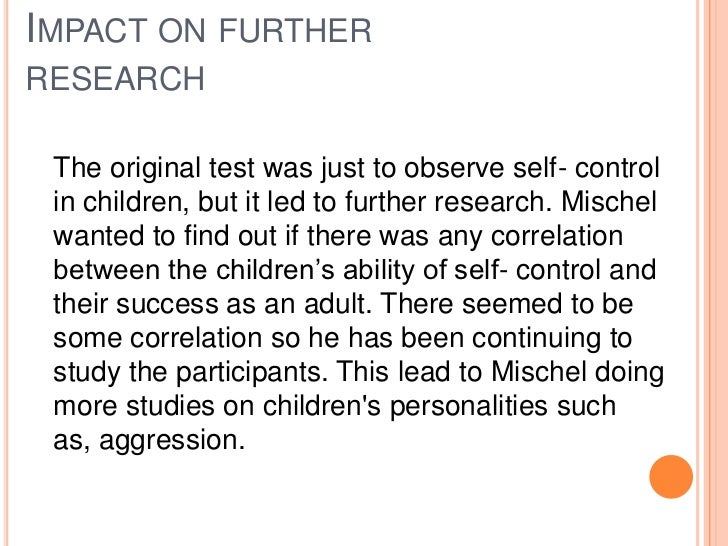Viewport: 728px width, 546px height.
Task: Click the slide title 'Impact on further'
Action: [199, 29]
